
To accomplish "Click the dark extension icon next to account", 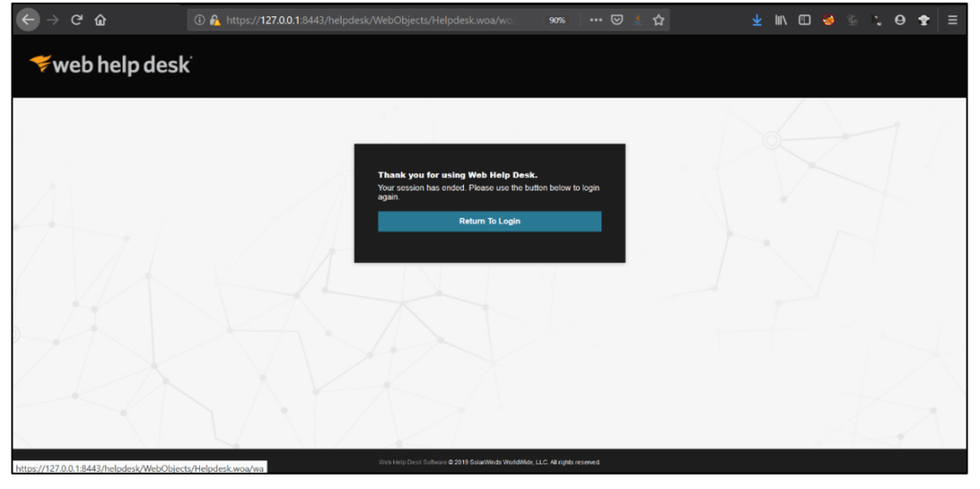I will [x=877, y=20].
